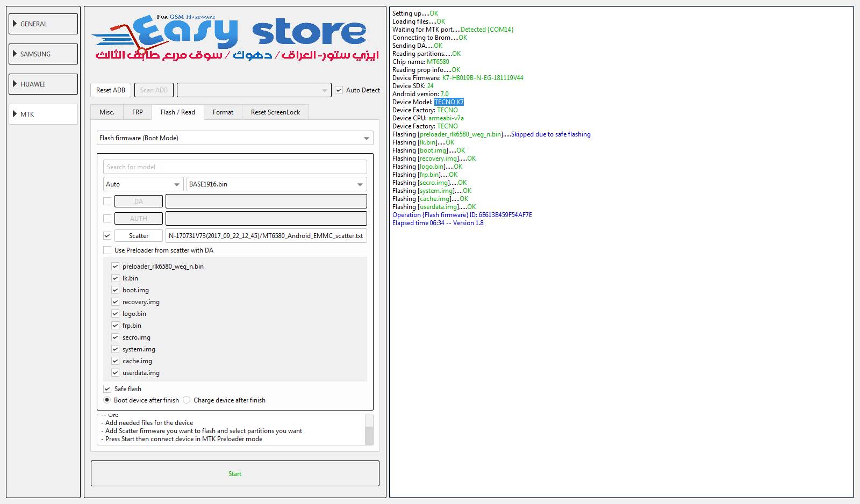Enable the AUTH file checkbox
Screen dimensions: 860x504
[107, 219]
